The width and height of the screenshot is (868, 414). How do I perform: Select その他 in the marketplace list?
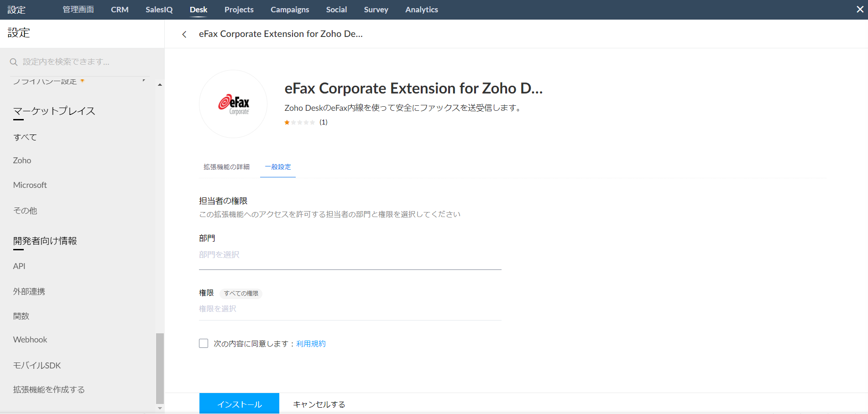(x=25, y=211)
